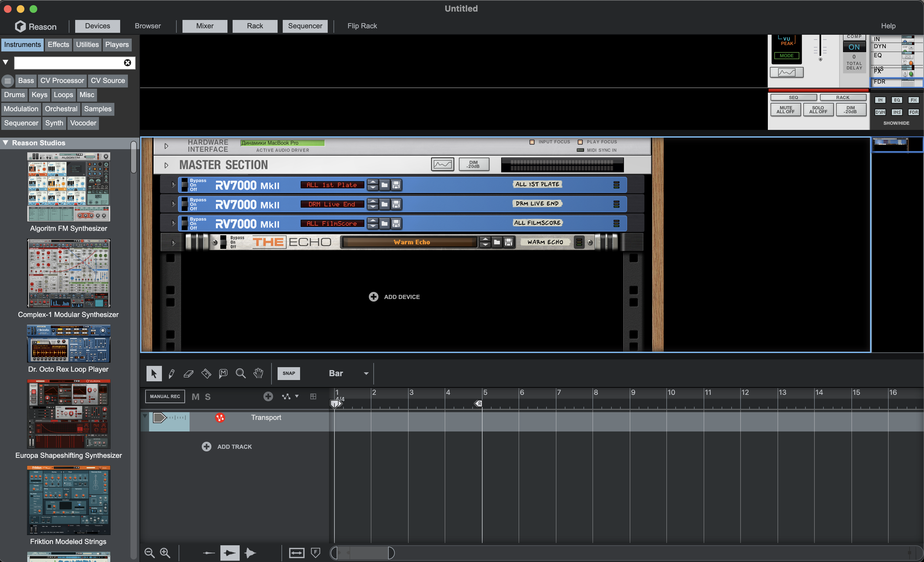Toggle MANUAL REC button
The height and width of the screenshot is (562, 924).
tap(165, 396)
